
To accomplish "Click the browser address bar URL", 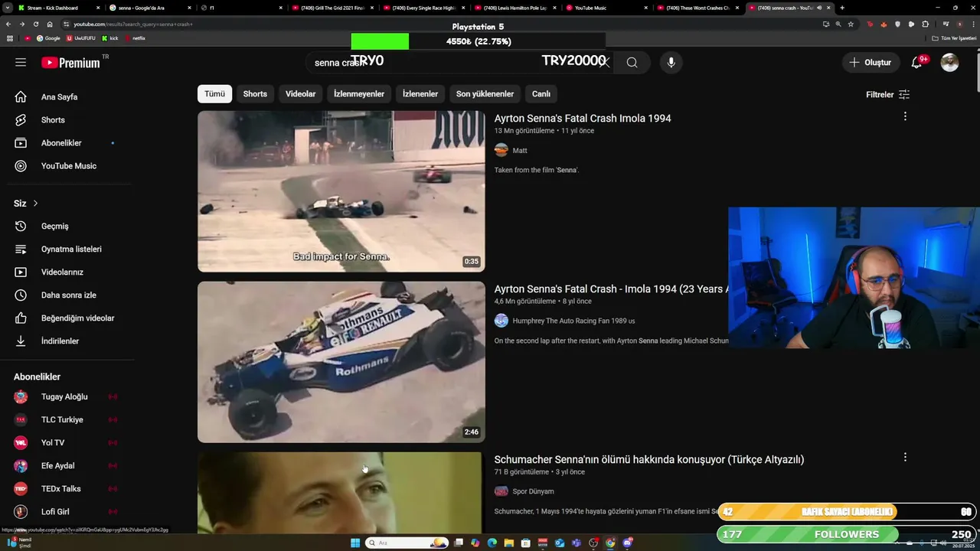I will [x=133, y=24].
